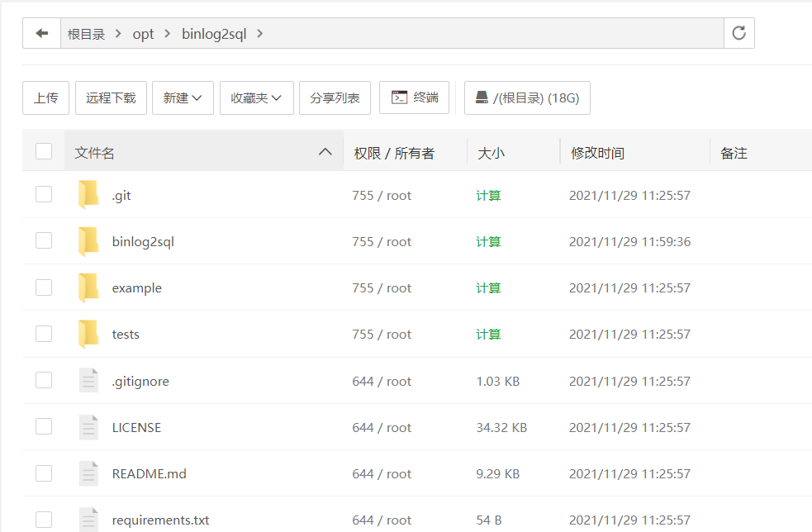Go to opt in breadcrumb path
Screen dimensions: 812x532
[143, 34]
